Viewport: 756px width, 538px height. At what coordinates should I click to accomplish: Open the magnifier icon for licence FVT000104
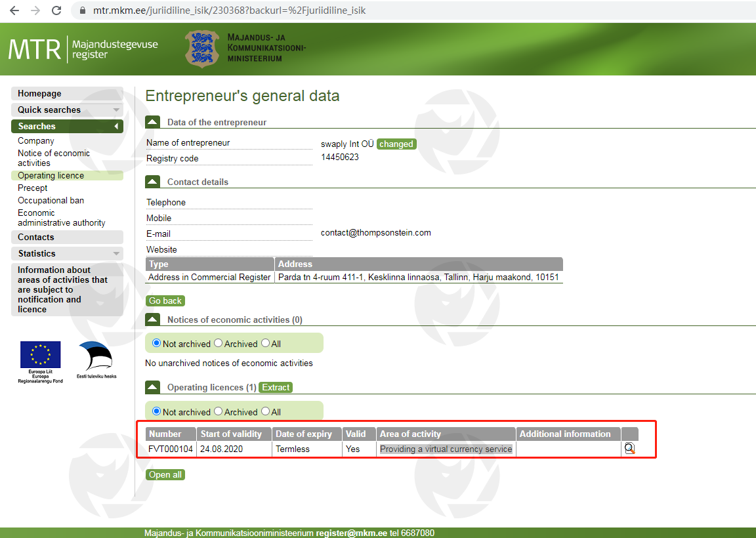tap(630, 449)
